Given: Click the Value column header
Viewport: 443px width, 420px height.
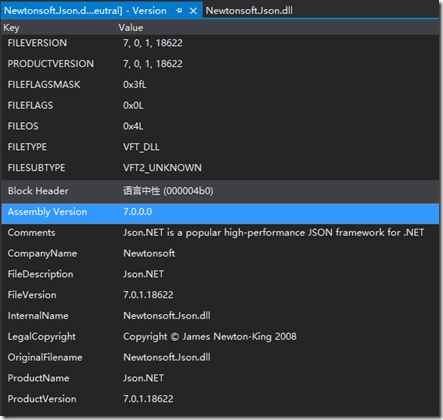Looking at the screenshot, I should pyautogui.click(x=131, y=28).
